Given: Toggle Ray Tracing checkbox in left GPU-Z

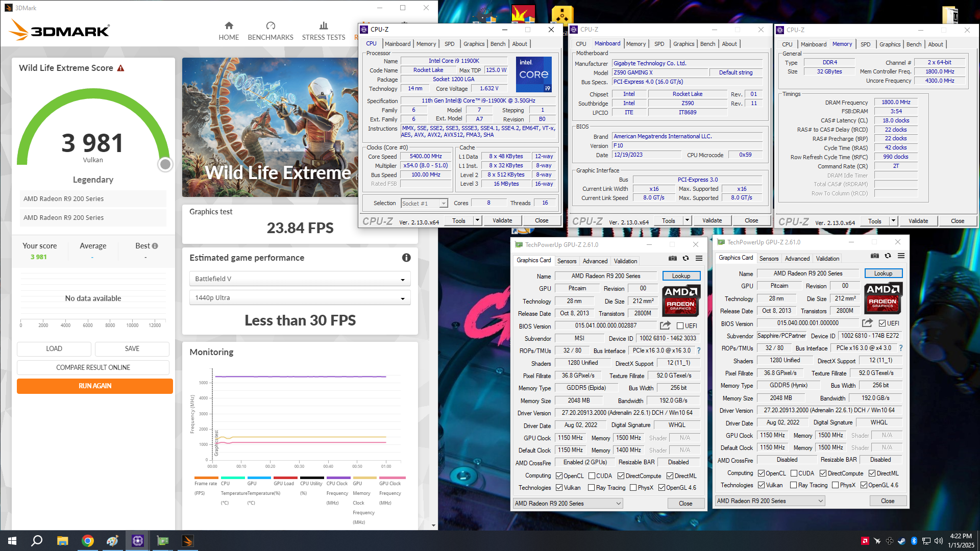Looking at the screenshot, I should click(591, 488).
